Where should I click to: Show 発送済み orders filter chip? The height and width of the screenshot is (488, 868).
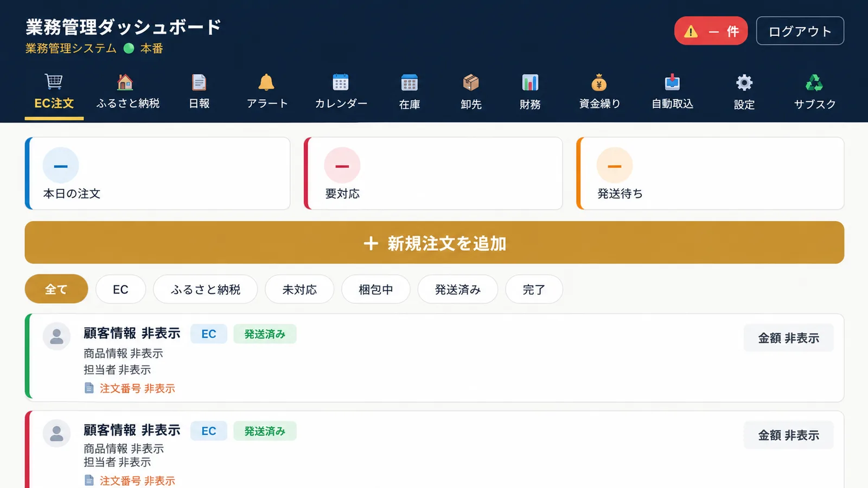coord(457,289)
